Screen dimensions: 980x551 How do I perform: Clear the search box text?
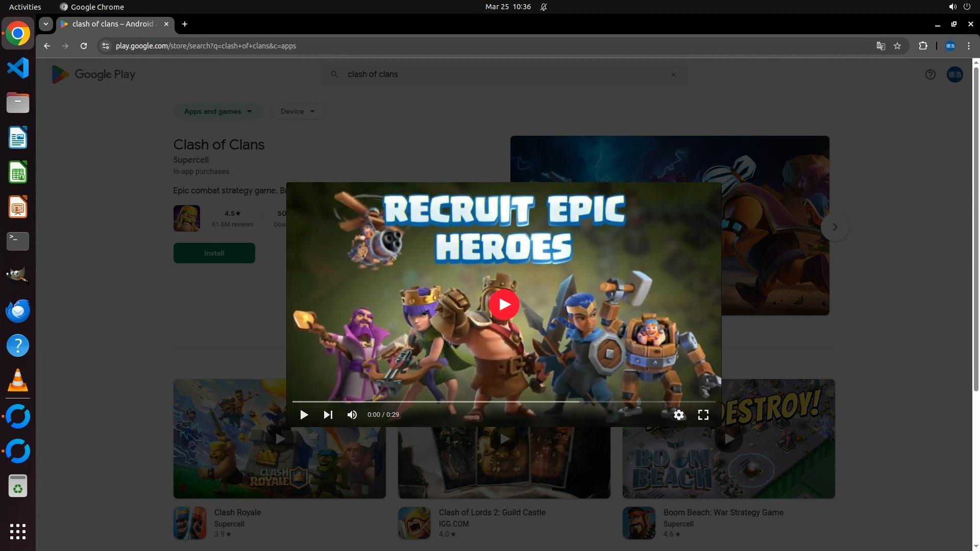[x=673, y=74]
